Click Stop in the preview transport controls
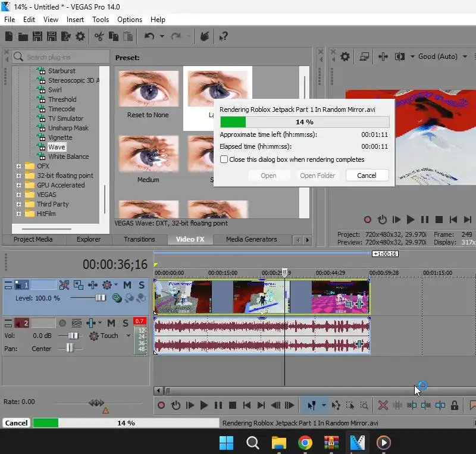The width and height of the screenshot is (476, 454). pos(439,219)
